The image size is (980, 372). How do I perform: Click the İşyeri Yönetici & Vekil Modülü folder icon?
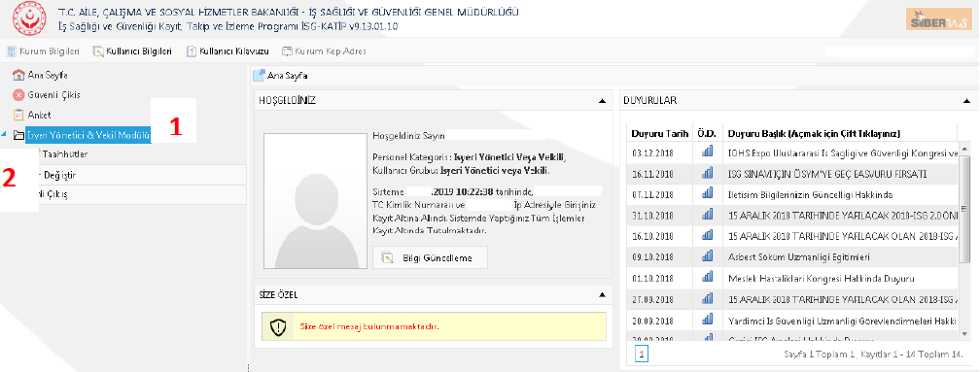click(x=18, y=134)
